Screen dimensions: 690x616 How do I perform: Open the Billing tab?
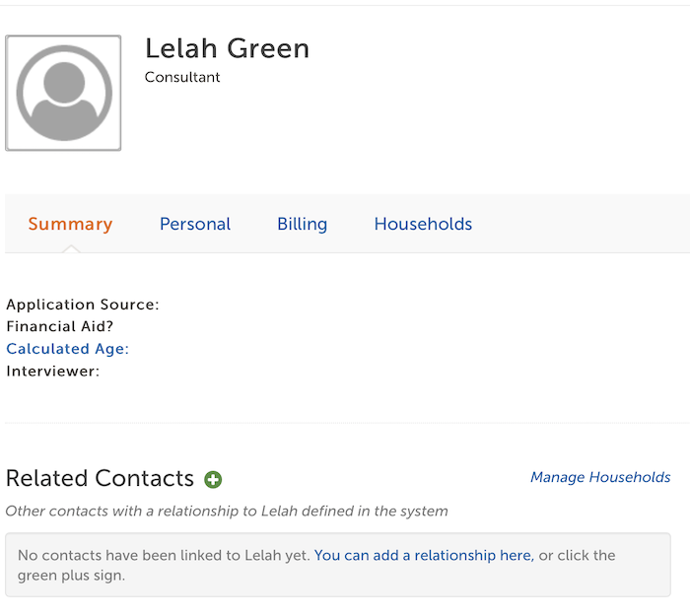coord(303,224)
